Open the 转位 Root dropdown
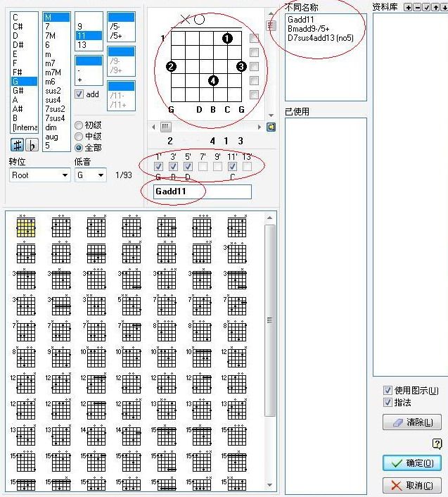 coord(39,175)
